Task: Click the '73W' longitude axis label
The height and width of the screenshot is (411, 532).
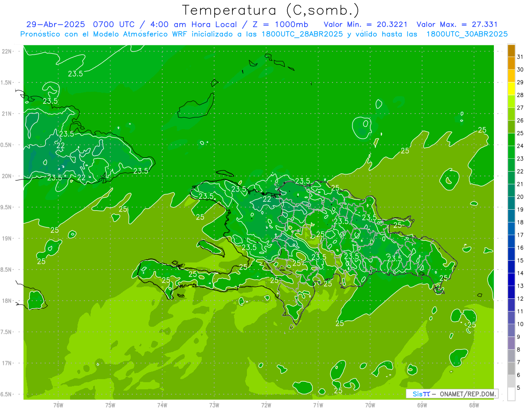Action: [214, 405]
